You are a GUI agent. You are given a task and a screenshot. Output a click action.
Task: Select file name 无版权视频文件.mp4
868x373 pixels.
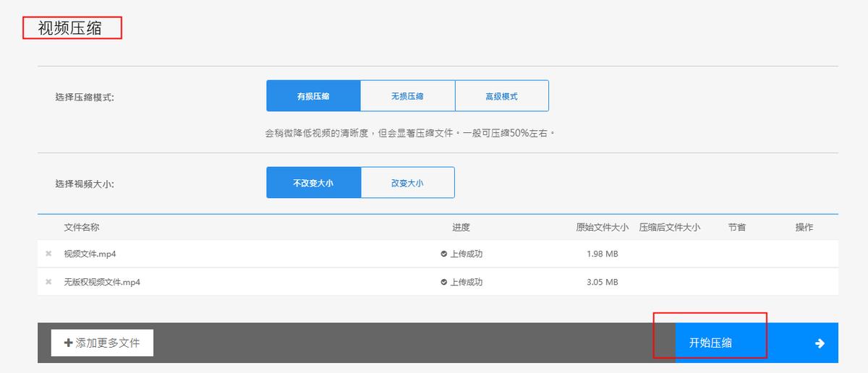coord(102,282)
